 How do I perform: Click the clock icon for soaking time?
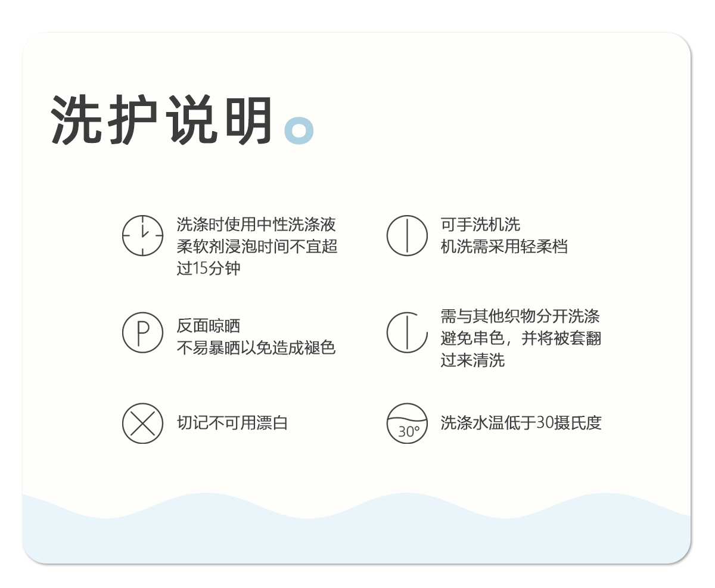click(142, 235)
